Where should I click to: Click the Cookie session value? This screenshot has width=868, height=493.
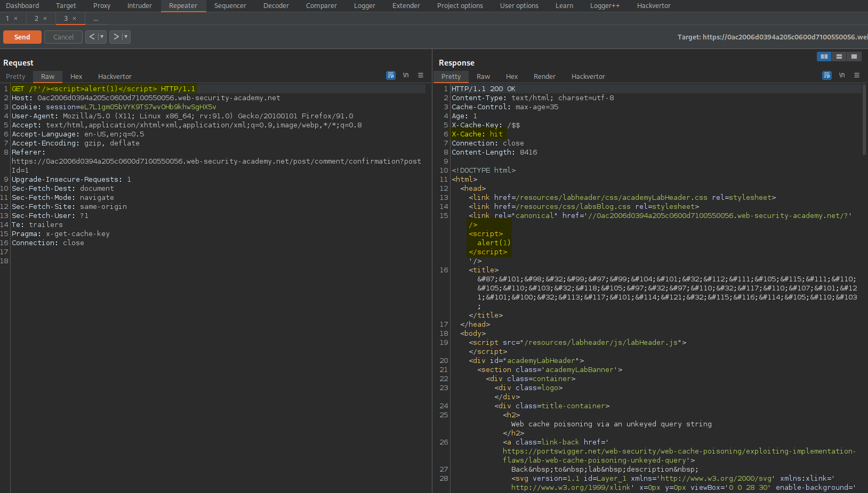click(148, 107)
